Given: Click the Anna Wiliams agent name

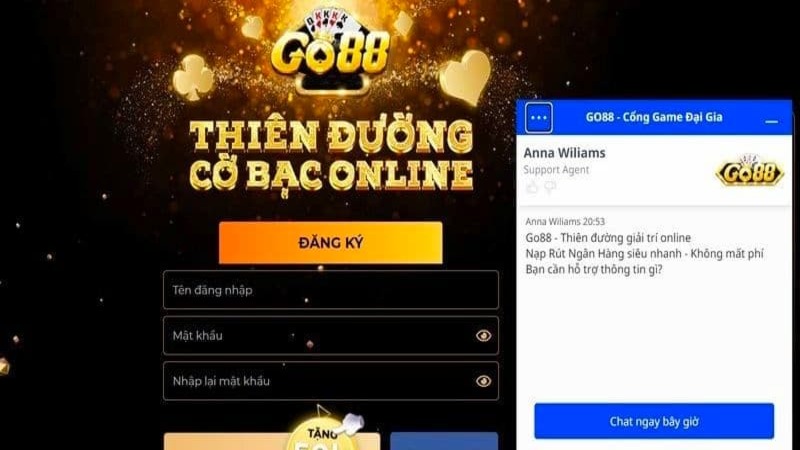Looking at the screenshot, I should pos(564,153).
